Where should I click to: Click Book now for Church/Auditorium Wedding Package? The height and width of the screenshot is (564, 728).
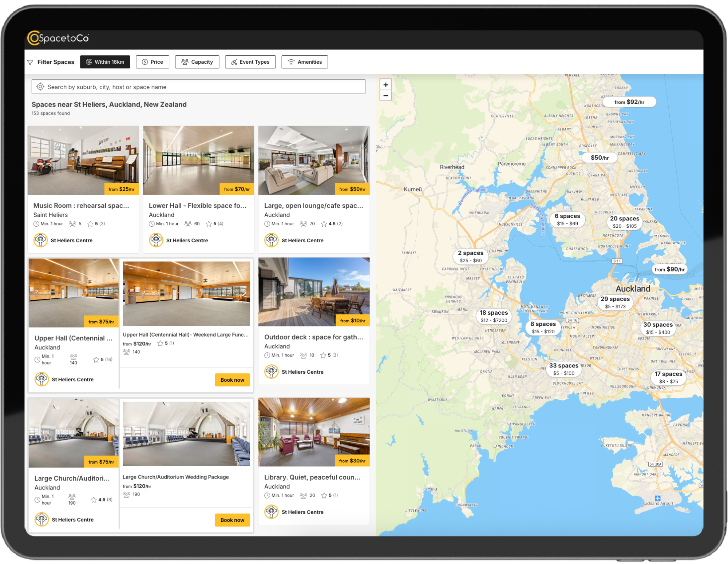pos(232,520)
